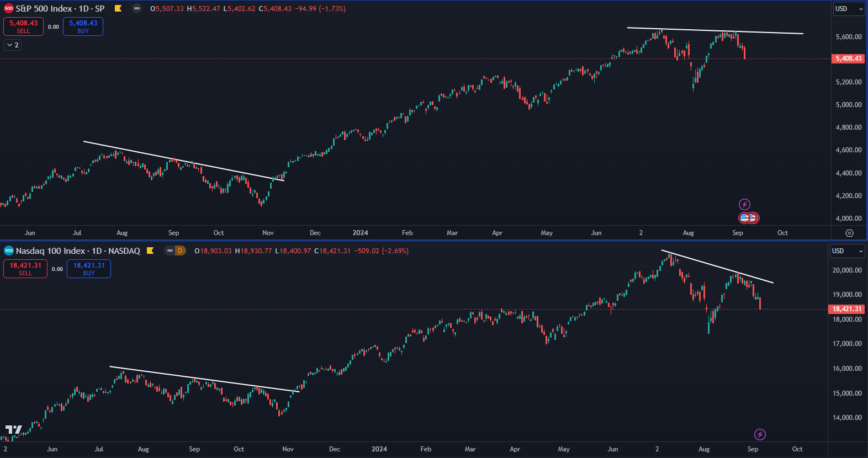Click the grey status pill on S&P chart
Image resolution: width=868 pixels, height=458 pixels.
137,8
